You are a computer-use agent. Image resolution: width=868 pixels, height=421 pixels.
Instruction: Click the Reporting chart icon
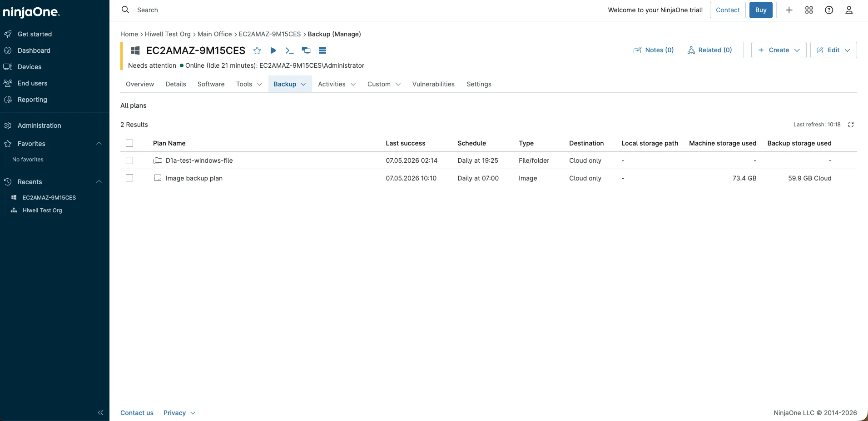click(8, 100)
